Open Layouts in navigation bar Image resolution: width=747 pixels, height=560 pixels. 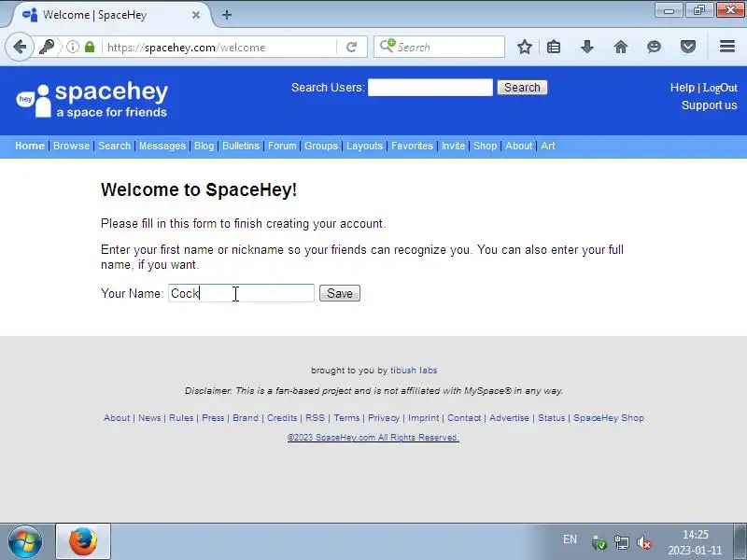pyautogui.click(x=364, y=146)
